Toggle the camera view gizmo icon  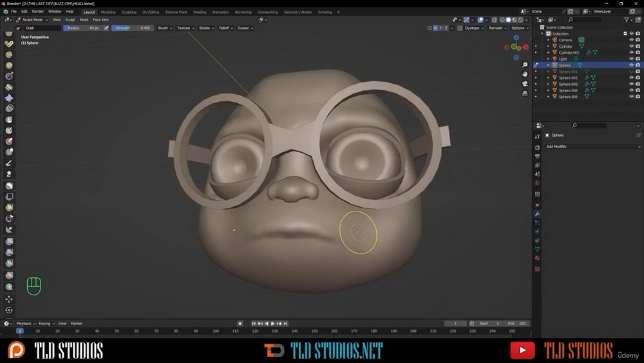coord(524,84)
